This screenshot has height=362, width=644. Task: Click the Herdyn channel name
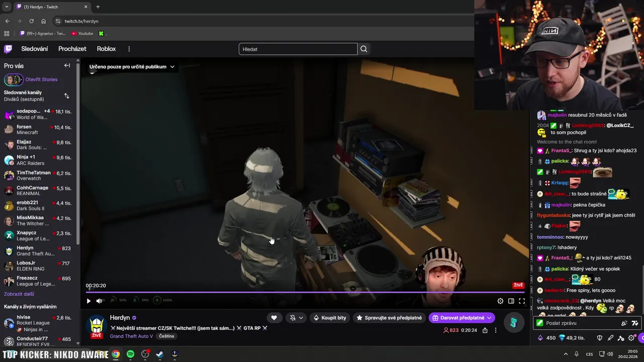(x=120, y=318)
